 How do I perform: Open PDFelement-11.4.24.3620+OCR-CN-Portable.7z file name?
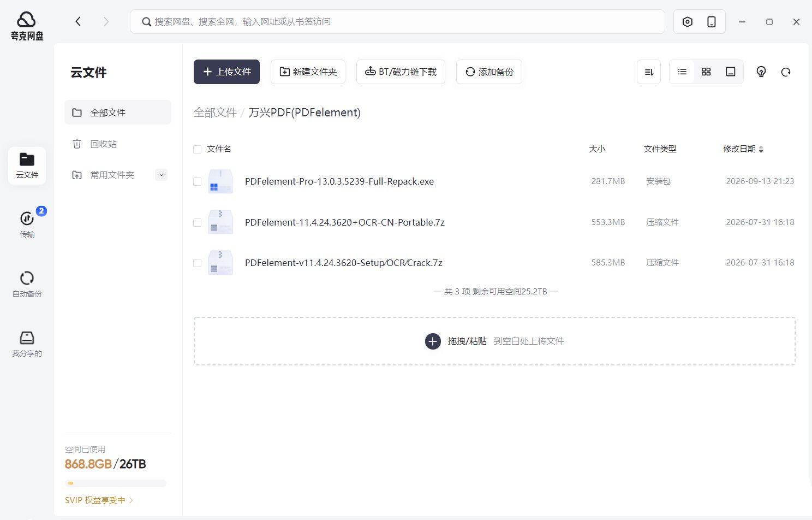[345, 222]
